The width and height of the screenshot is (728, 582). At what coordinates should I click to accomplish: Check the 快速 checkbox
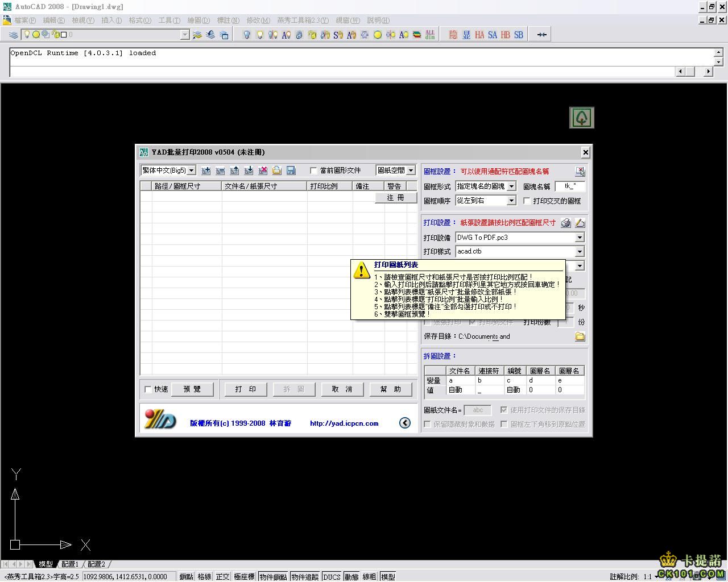tap(148, 389)
